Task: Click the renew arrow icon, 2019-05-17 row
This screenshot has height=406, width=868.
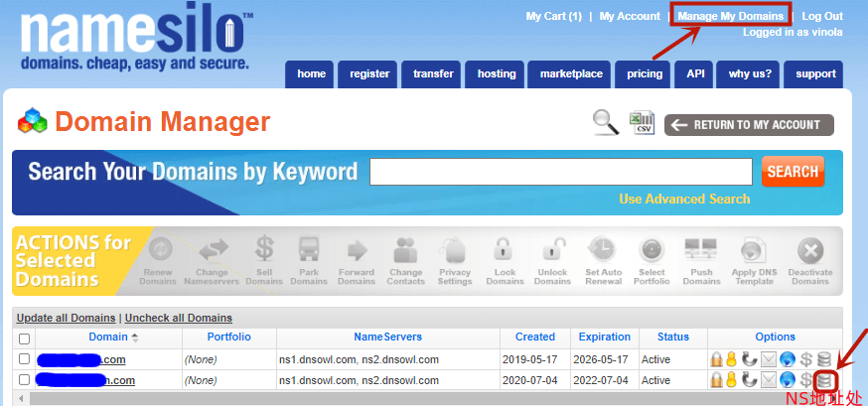Action: click(749, 359)
